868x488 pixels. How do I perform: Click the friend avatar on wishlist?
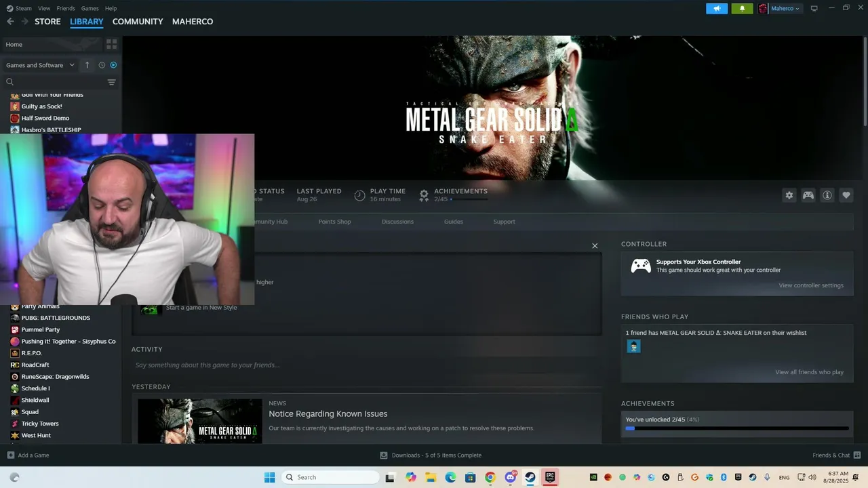tap(633, 346)
